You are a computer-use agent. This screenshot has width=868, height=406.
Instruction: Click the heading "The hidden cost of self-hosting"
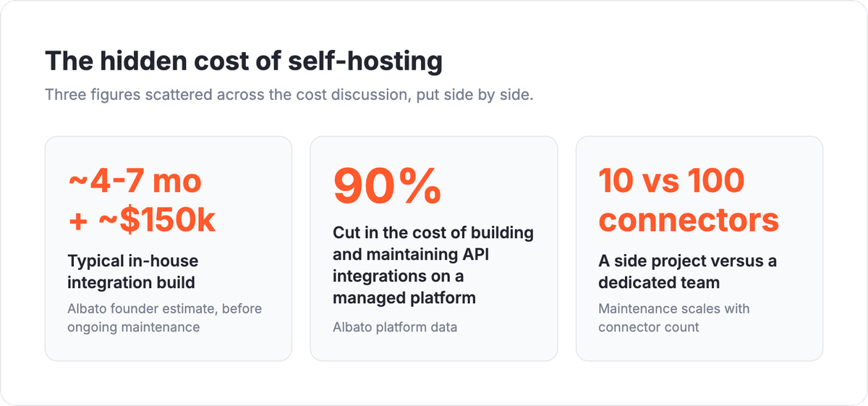pyautogui.click(x=243, y=62)
